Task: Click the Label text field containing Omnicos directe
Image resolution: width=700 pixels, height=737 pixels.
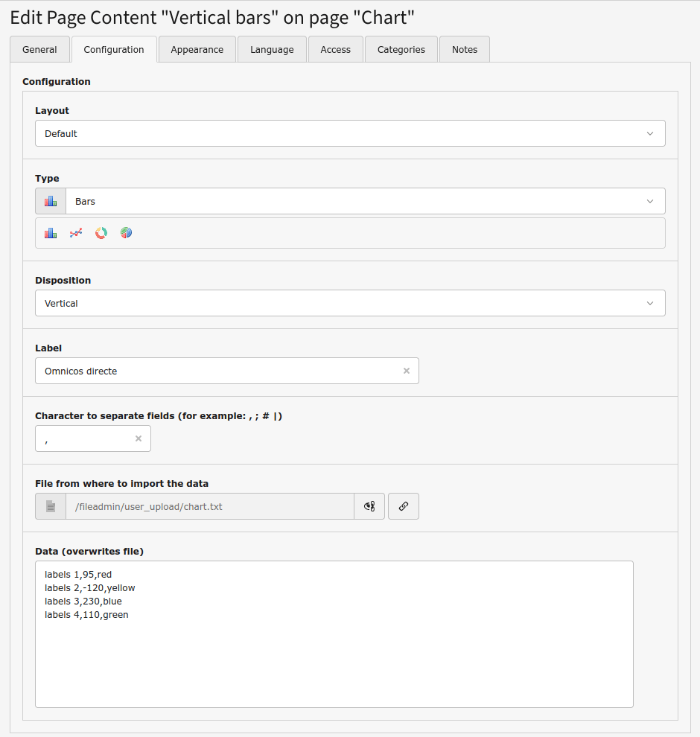Action: pos(216,371)
